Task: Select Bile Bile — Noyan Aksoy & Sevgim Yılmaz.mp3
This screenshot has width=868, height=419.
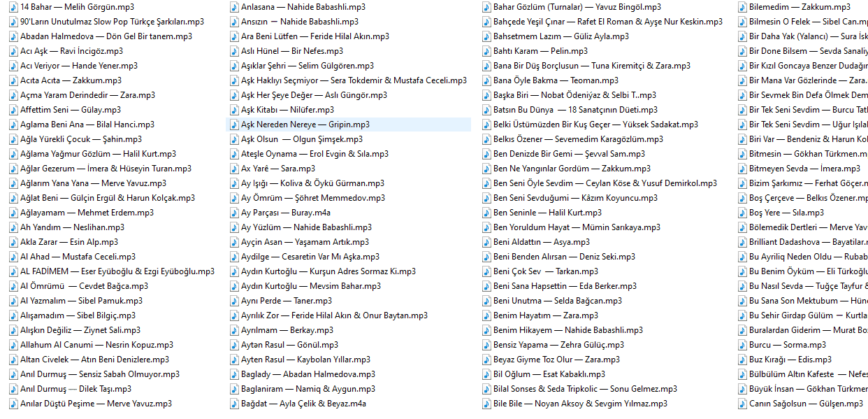Action: tap(581, 404)
